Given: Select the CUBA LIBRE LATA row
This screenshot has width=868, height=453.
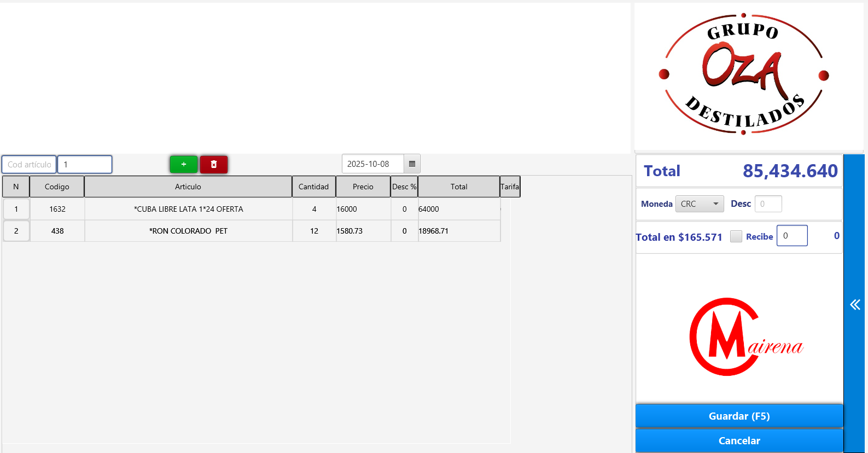Looking at the screenshot, I should coord(188,209).
